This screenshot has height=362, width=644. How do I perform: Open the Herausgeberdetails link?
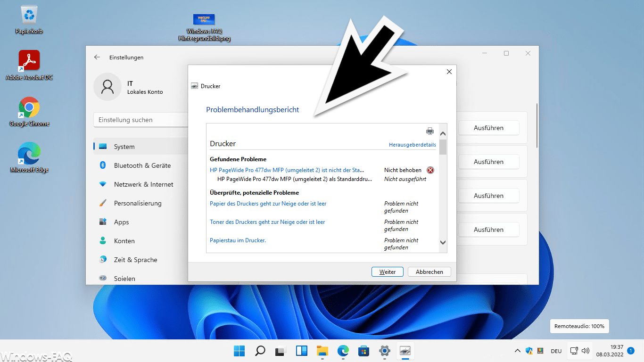(413, 145)
